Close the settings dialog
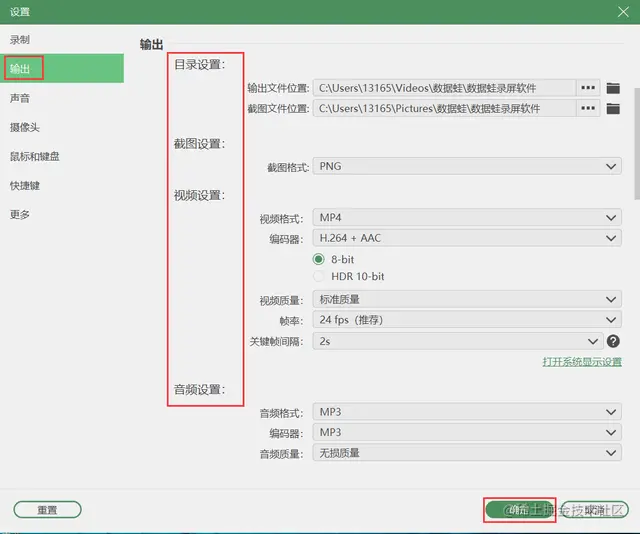The image size is (640, 534). coord(623,12)
